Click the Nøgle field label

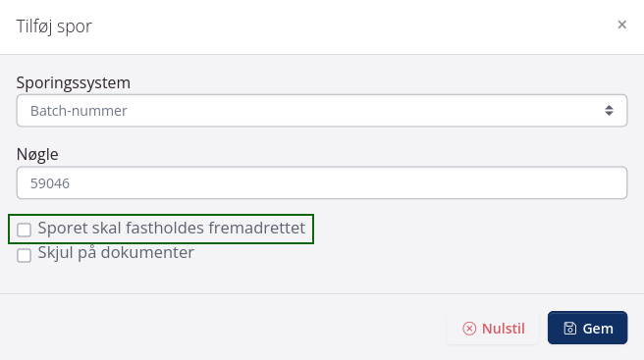[x=37, y=155]
